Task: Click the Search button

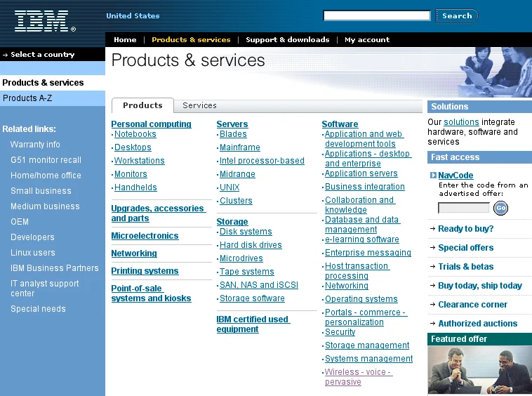Action: tap(457, 16)
